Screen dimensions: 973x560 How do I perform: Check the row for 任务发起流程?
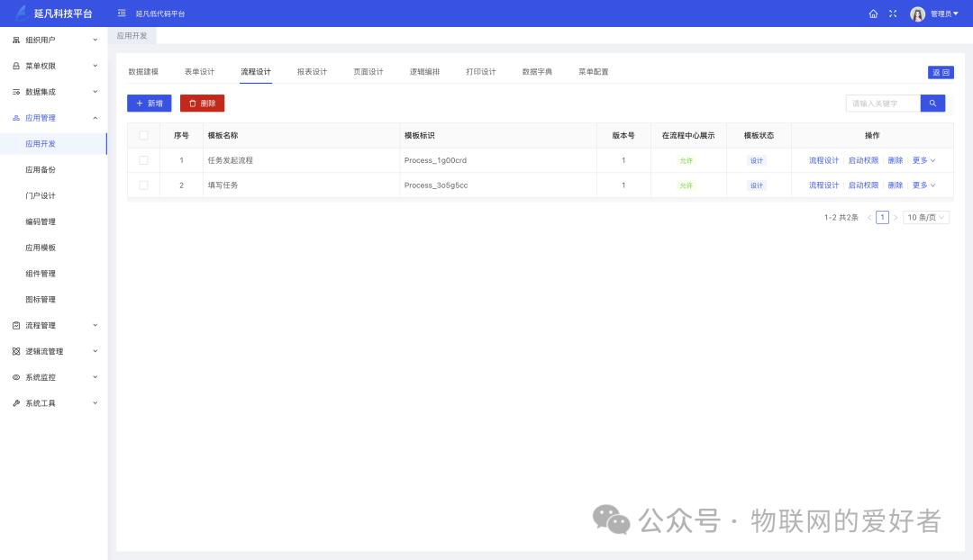(143, 160)
